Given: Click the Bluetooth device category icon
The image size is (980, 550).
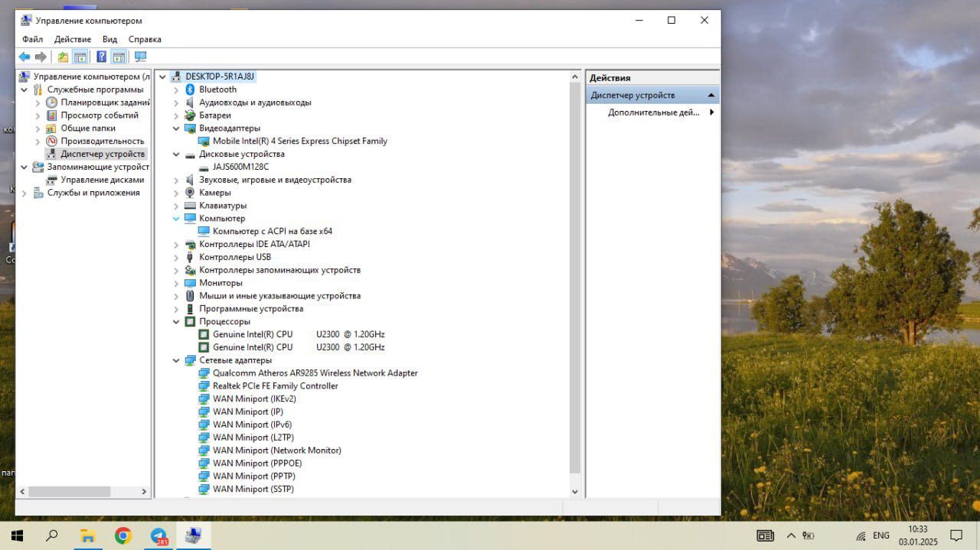Looking at the screenshot, I should (191, 89).
